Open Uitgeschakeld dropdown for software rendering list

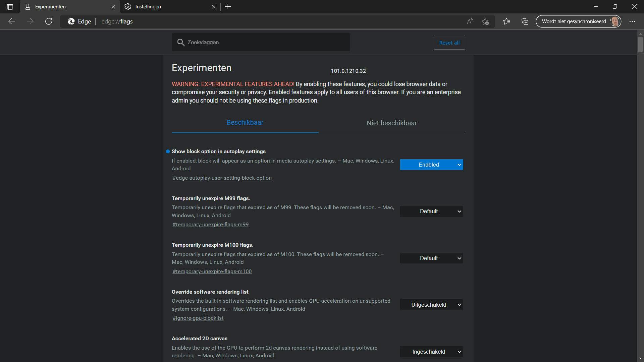pyautogui.click(x=431, y=305)
